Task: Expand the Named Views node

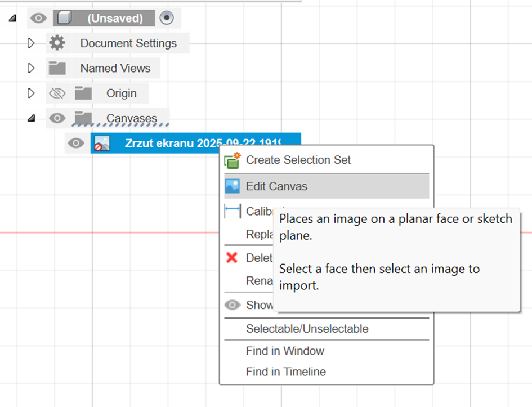Action: tap(32, 69)
